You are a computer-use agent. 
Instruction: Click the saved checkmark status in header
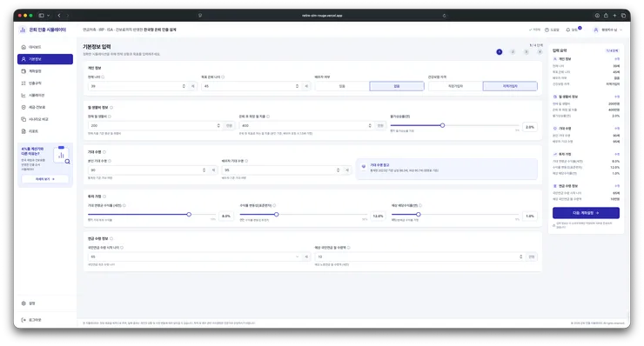pyautogui.click(x=534, y=30)
